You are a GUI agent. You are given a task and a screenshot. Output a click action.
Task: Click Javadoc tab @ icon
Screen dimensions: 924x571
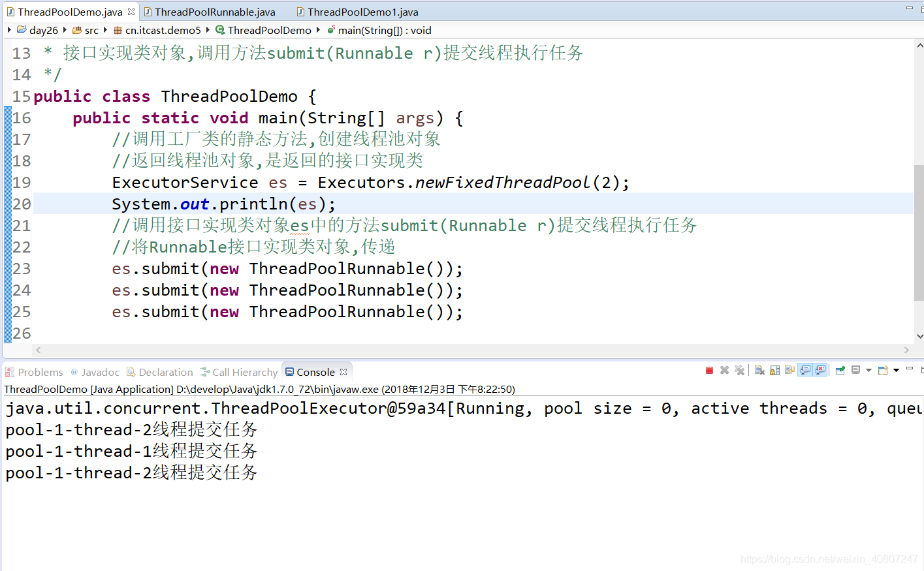click(74, 372)
